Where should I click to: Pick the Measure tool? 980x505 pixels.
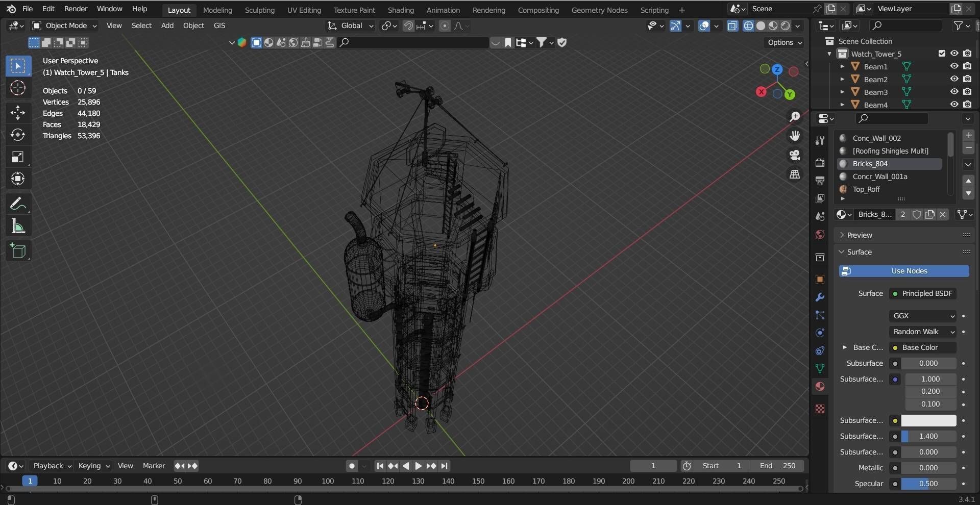(18, 226)
